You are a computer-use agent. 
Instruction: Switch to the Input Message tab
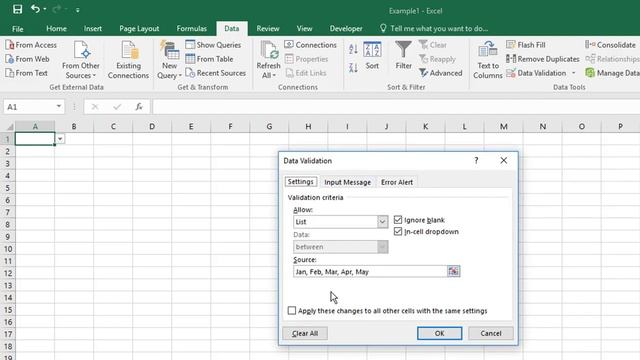pyautogui.click(x=347, y=182)
